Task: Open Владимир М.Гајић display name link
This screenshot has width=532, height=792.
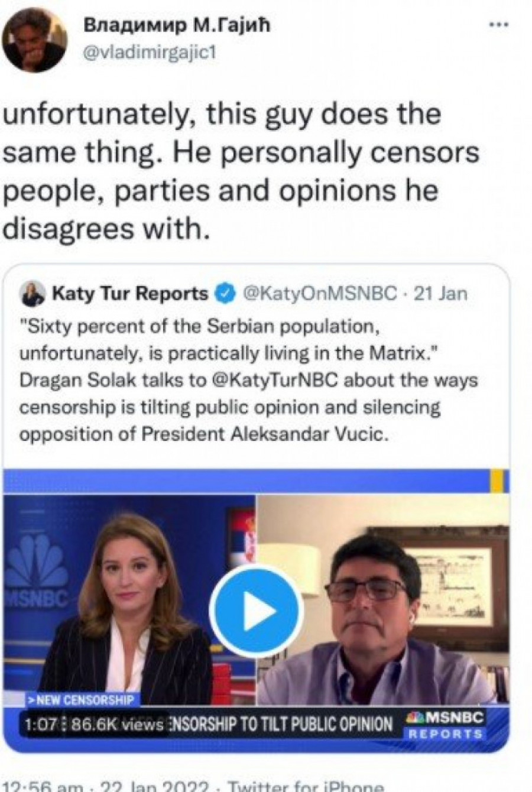Action: coord(176,25)
